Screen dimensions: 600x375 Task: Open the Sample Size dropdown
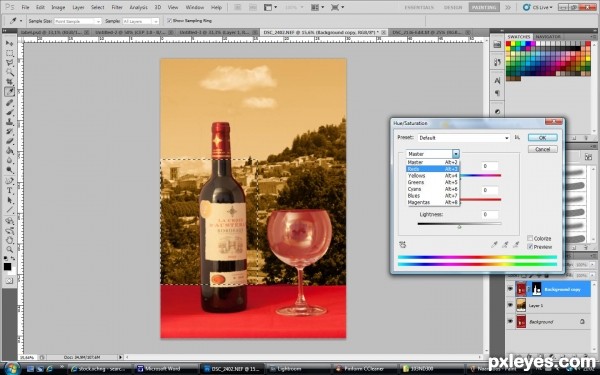point(78,21)
